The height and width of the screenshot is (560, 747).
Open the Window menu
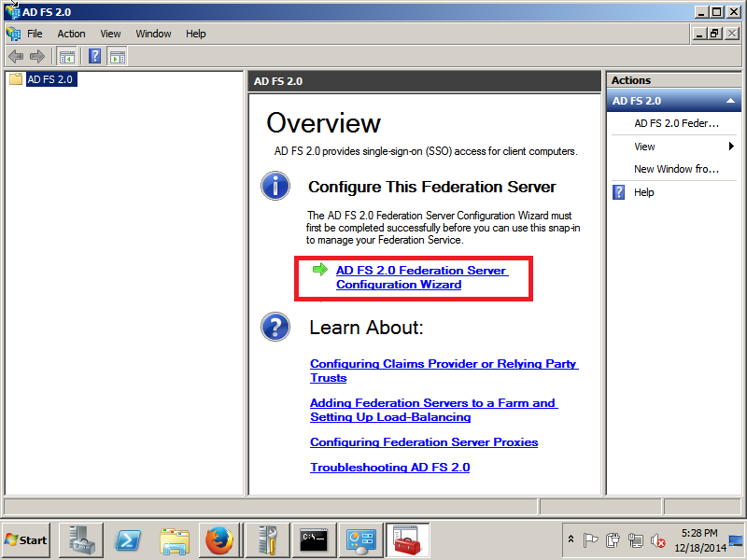(x=153, y=34)
